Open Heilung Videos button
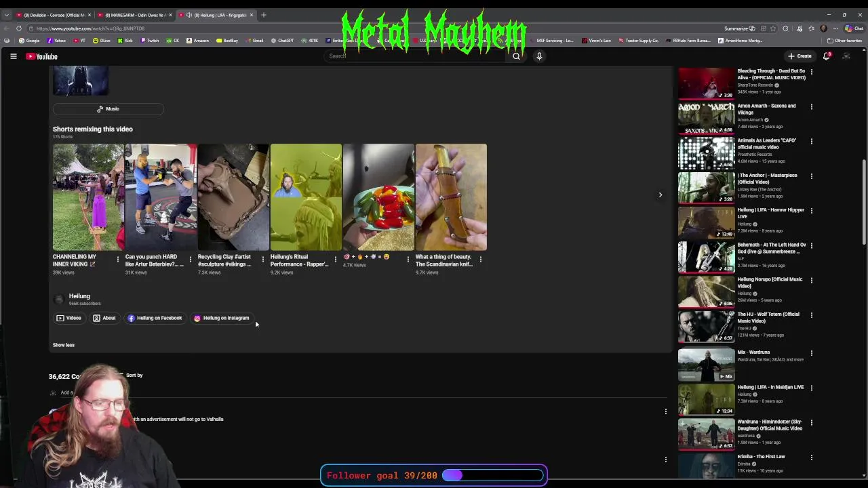This screenshot has width=868, height=488. pyautogui.click(x=69, y=318)
